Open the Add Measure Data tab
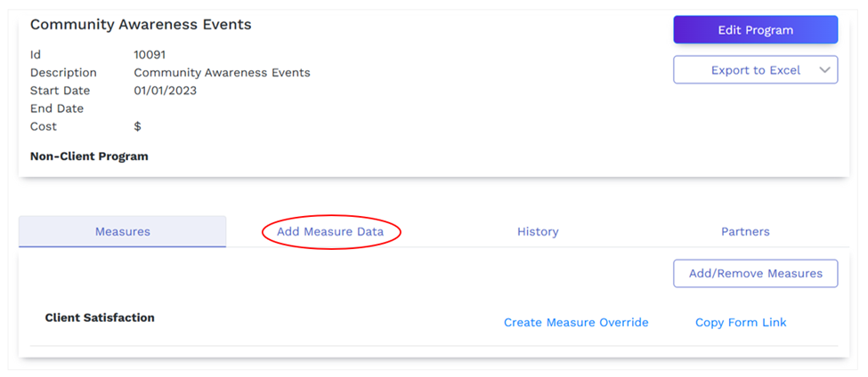Screen dimensions: 868x377 pyautogui.click(x=330, y=231)
